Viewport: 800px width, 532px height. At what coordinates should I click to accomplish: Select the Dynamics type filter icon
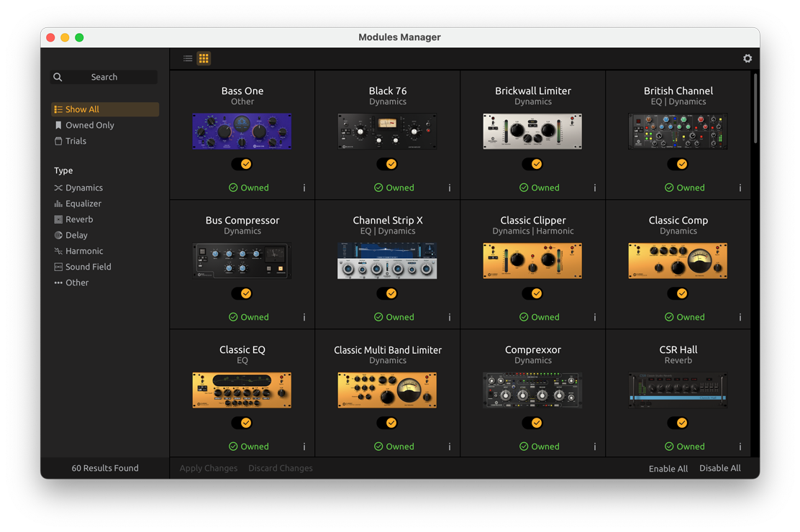[57, 188]
